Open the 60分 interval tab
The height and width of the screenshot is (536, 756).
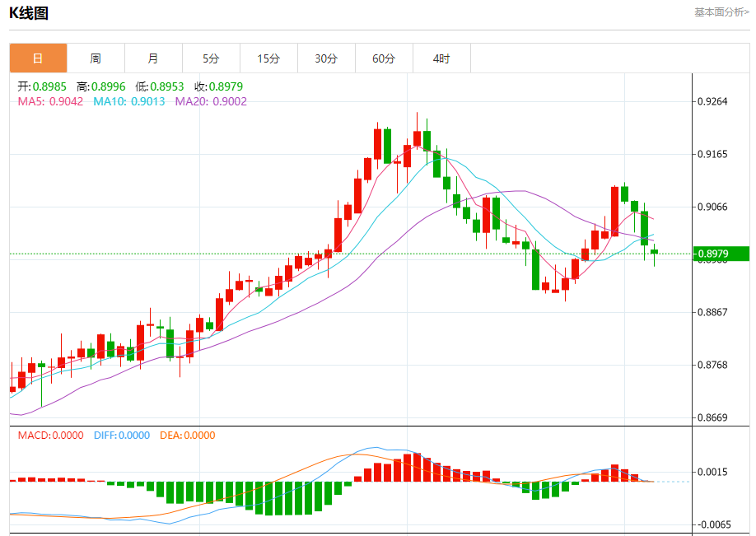(x=384, y=58)
